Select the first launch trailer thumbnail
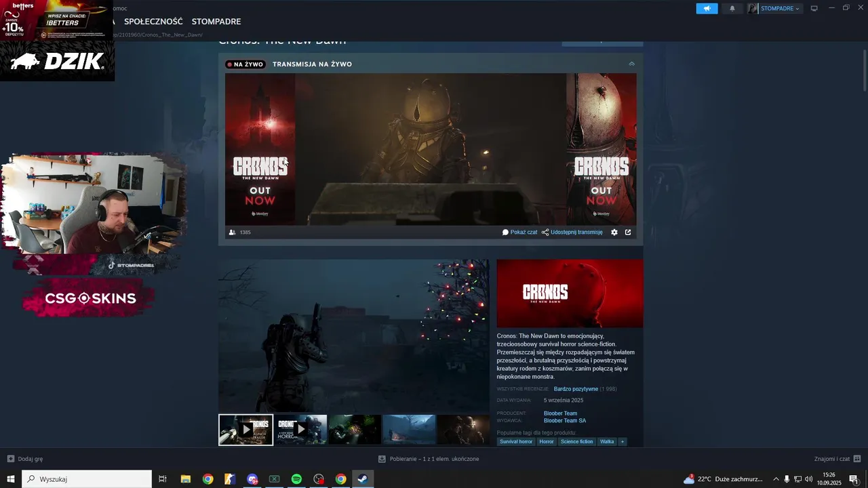The image size is (868, 488). (245, 430)
